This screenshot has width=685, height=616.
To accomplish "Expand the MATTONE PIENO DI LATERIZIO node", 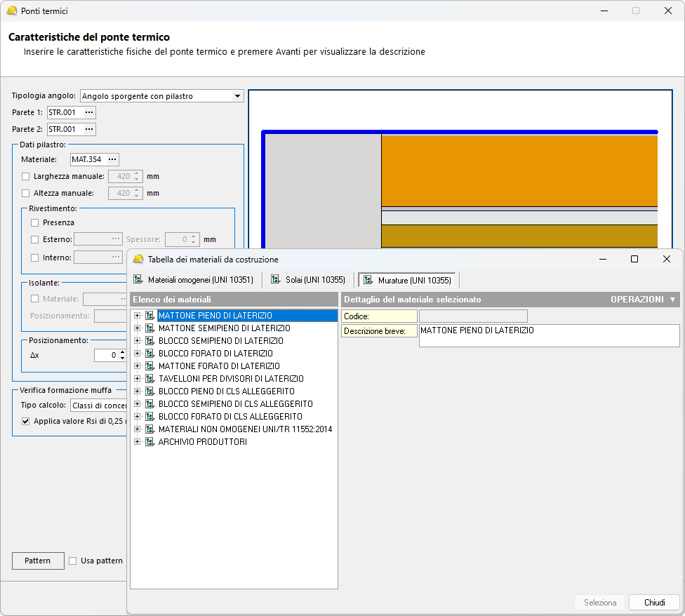I will [138, 316].
